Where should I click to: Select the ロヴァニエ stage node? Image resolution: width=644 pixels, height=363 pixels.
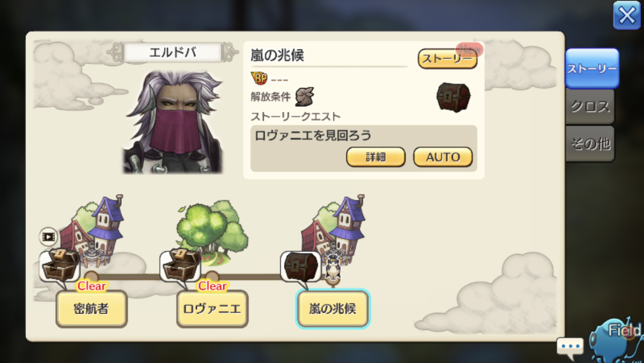[213, 309]
